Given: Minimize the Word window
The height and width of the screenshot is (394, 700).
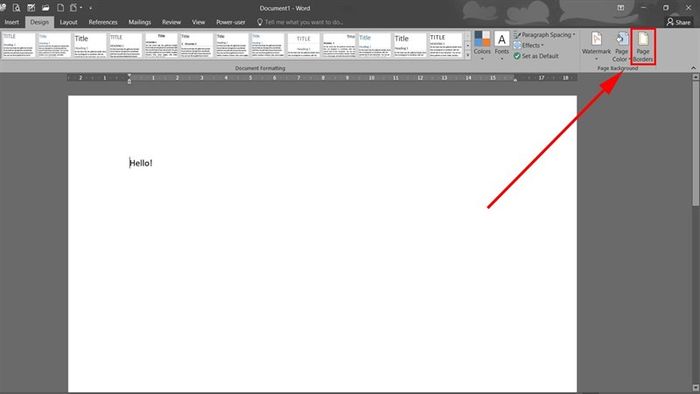Looking at the screenshot, I should coord(643,8).
